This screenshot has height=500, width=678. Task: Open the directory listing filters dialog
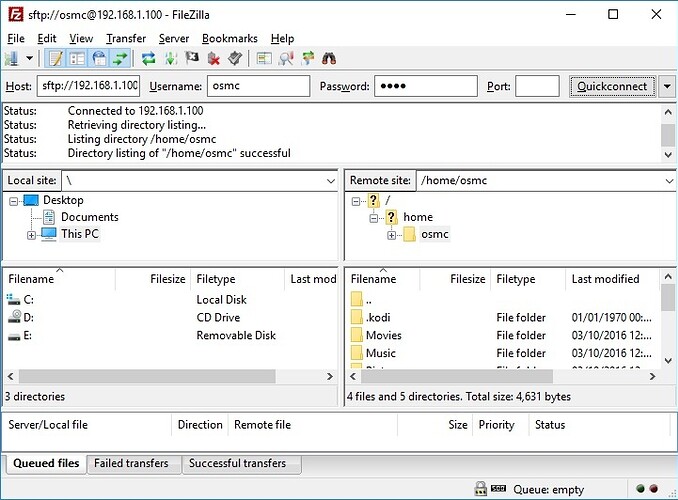[x=264, y=58]
